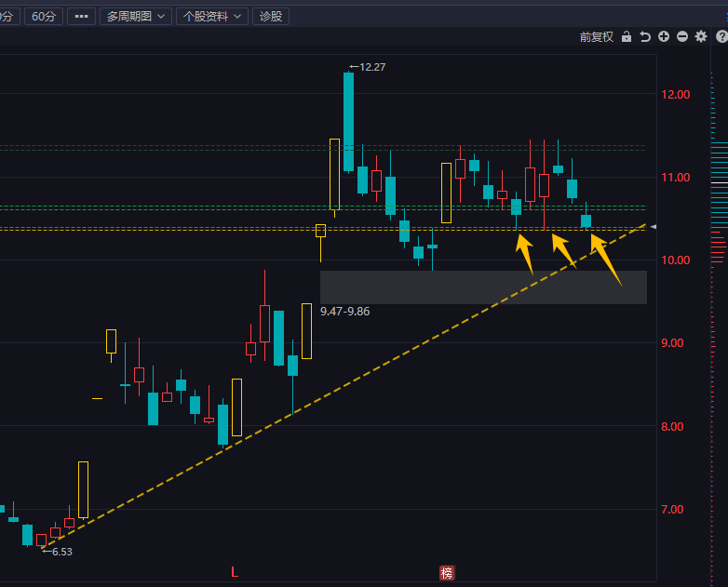Toggle the chart lock icon
This screenshot has width=728, height=587.
[x=627, y=36]
